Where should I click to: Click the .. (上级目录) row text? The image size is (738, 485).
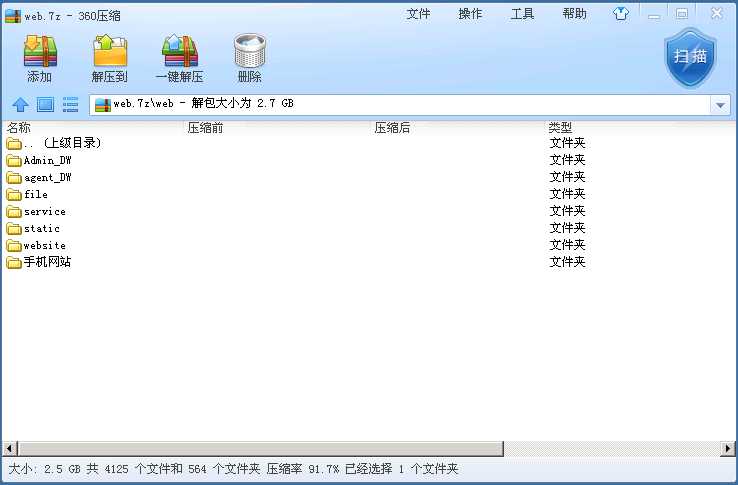[x=63, y=143]
